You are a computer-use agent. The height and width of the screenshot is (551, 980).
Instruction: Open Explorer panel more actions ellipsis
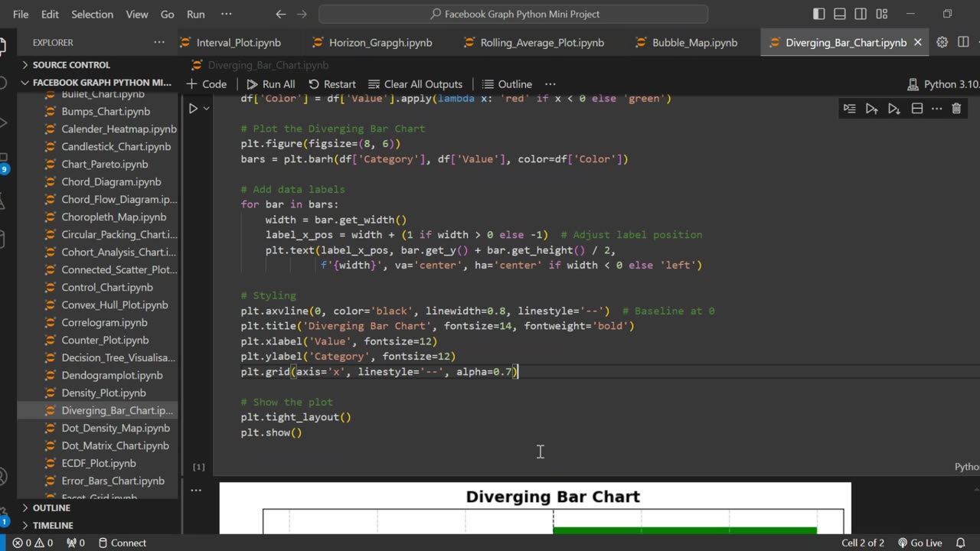coord(158,42)
